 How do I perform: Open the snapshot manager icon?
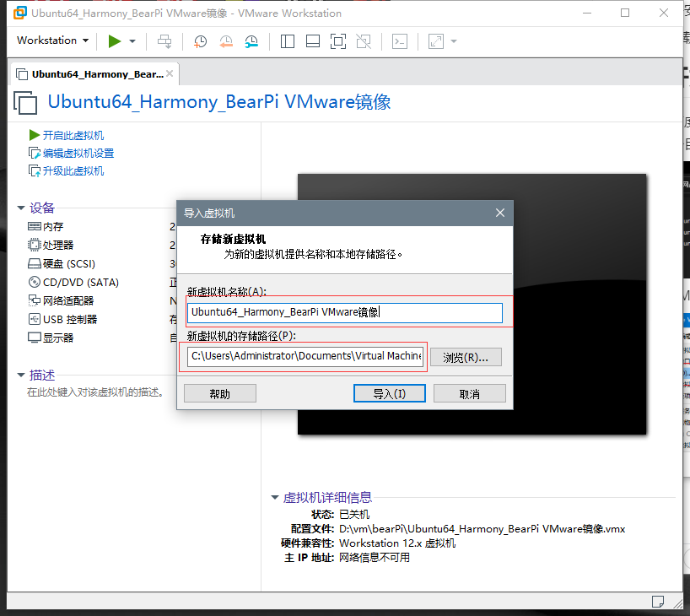251,41
